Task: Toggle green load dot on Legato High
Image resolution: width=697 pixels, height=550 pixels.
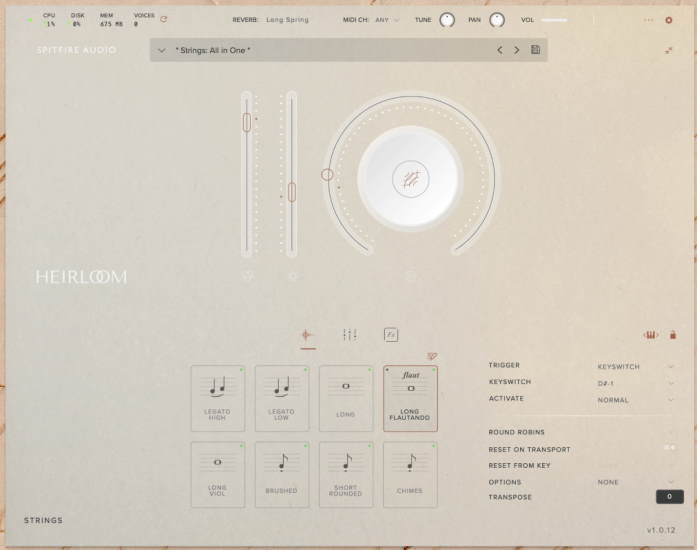Action: coord(241,369)
